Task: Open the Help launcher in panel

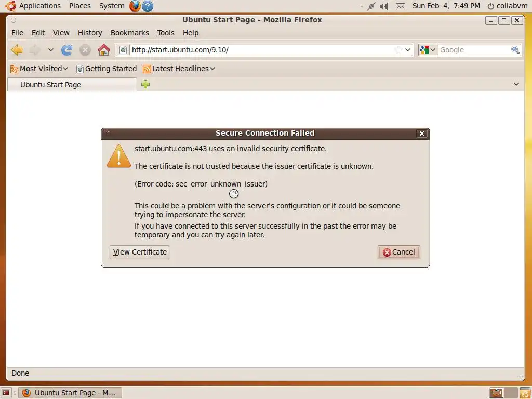Action: [148, 6]
